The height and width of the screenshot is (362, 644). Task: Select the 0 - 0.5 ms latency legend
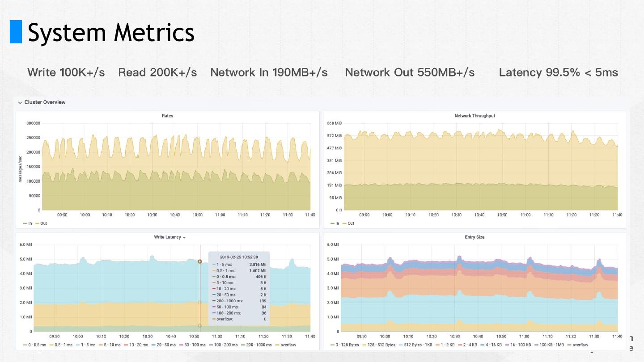[x=34, y=345]
